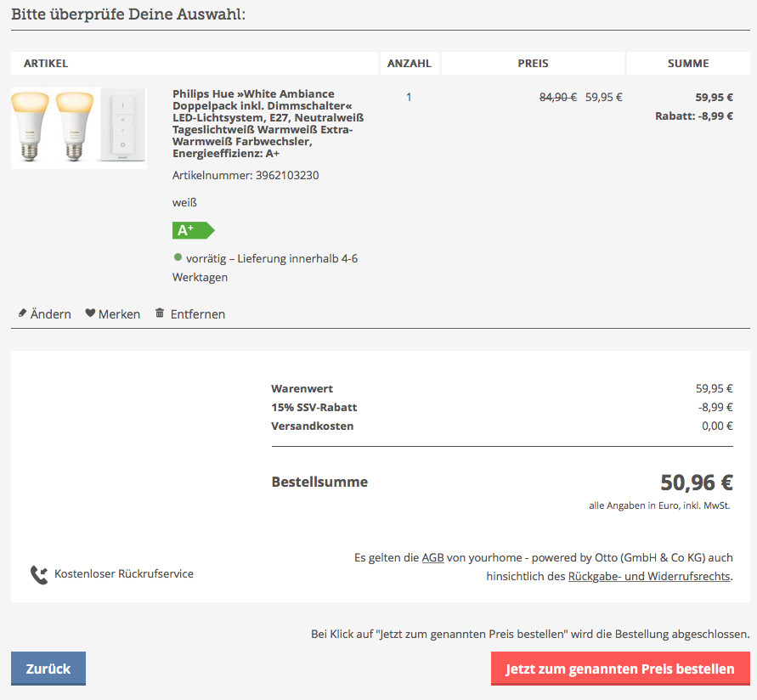Click the ARTIKEL column header
The width and height of the screenshot is (757, 700).
(x=46, y=64)
